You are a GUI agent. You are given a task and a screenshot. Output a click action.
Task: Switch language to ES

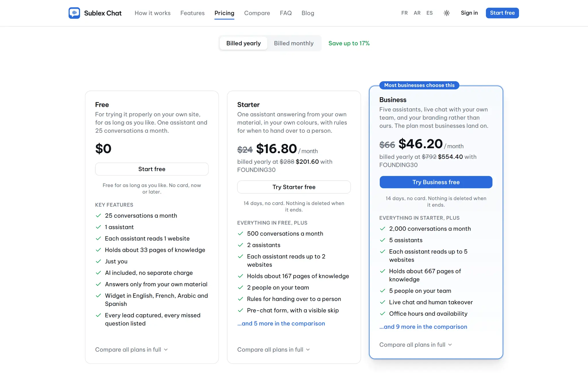[x=430, y=13]
